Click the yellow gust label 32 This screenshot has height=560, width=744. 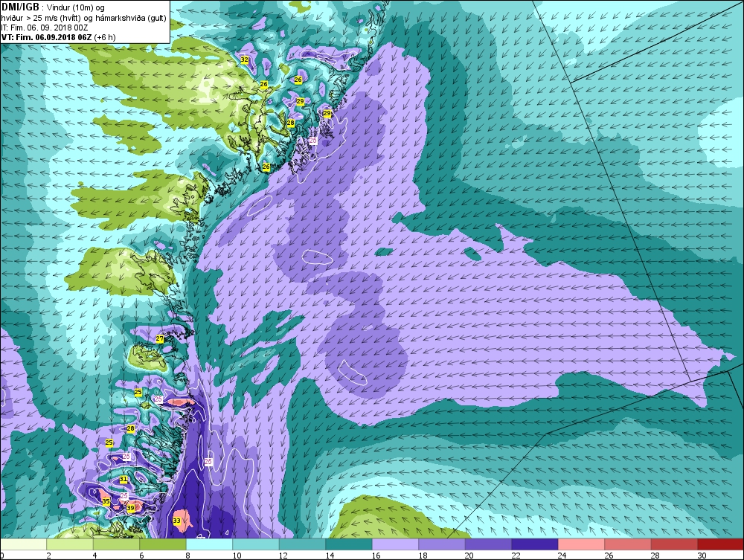click(244, 59)
